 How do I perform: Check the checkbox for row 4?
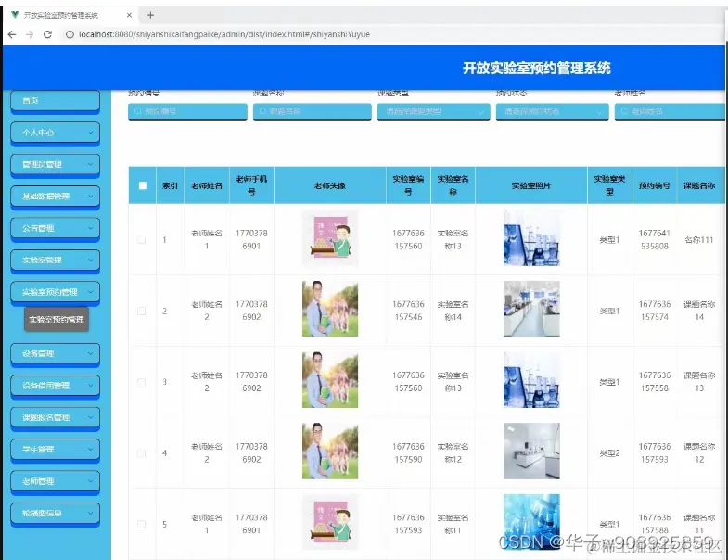pyautogui.click(x=142, y=453)
